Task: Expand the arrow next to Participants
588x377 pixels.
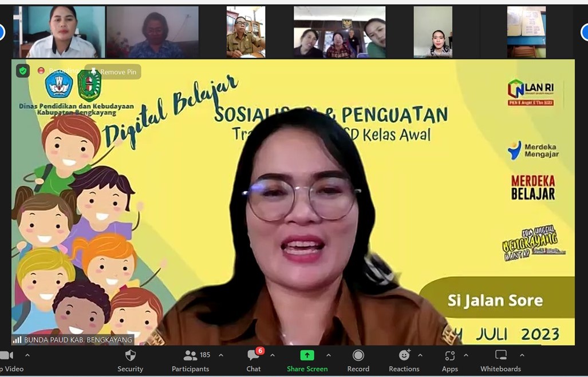Action: (x=221, y=355)
